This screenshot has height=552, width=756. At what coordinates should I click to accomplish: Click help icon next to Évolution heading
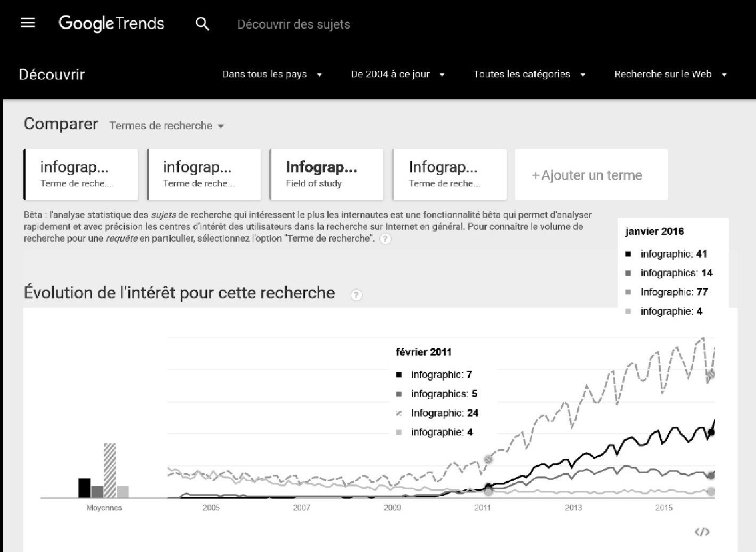[356, 295]
